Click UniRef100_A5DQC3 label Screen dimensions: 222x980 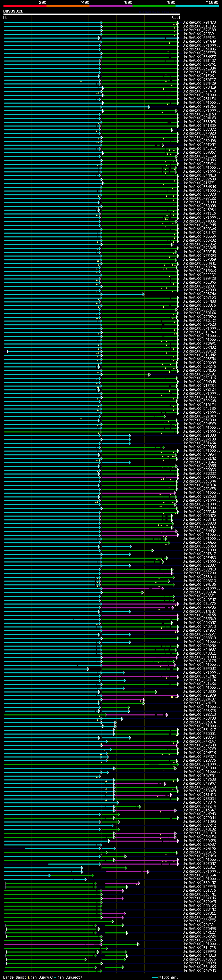(x=199, y=469)
